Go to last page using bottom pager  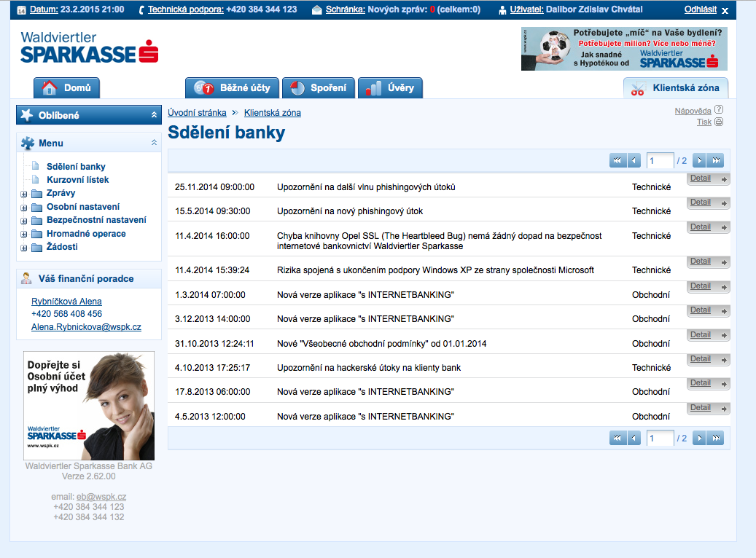(x=715, y=438)
